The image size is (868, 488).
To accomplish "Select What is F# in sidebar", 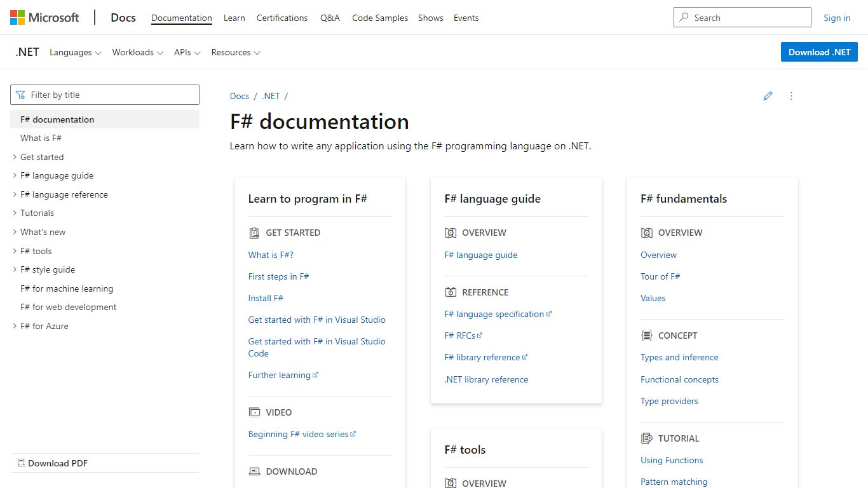I will (41, 138).
